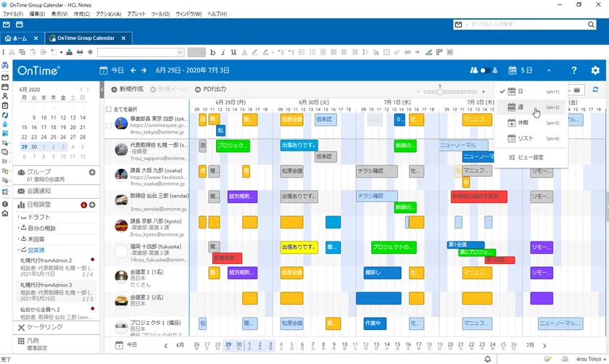Screen dimensions: 609x364
Task: Click the mail icon in the top blue bar
Action: point(7,25)
